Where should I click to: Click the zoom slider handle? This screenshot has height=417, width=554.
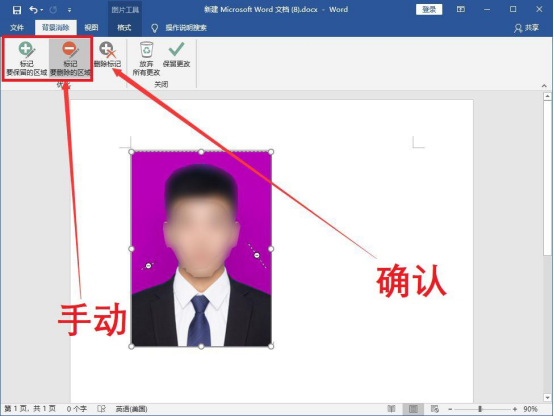(x=480, y=409)
